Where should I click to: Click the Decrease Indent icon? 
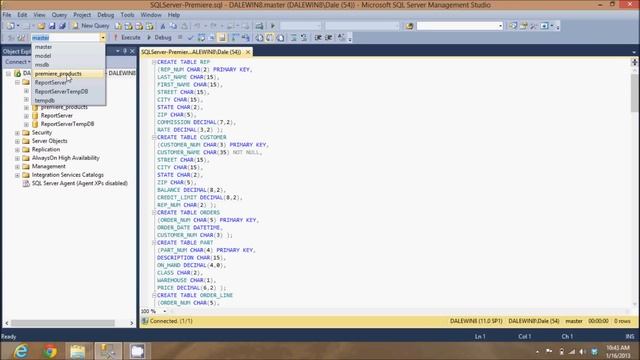coord(318,38)
